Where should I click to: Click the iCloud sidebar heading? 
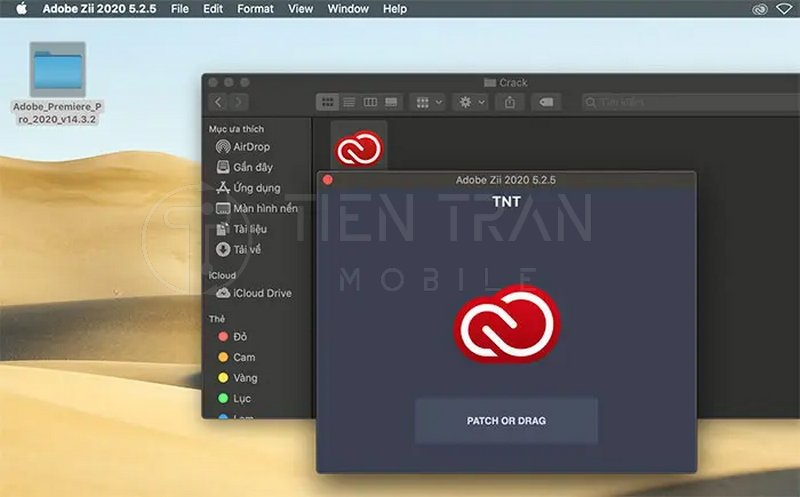coord(222,275)
